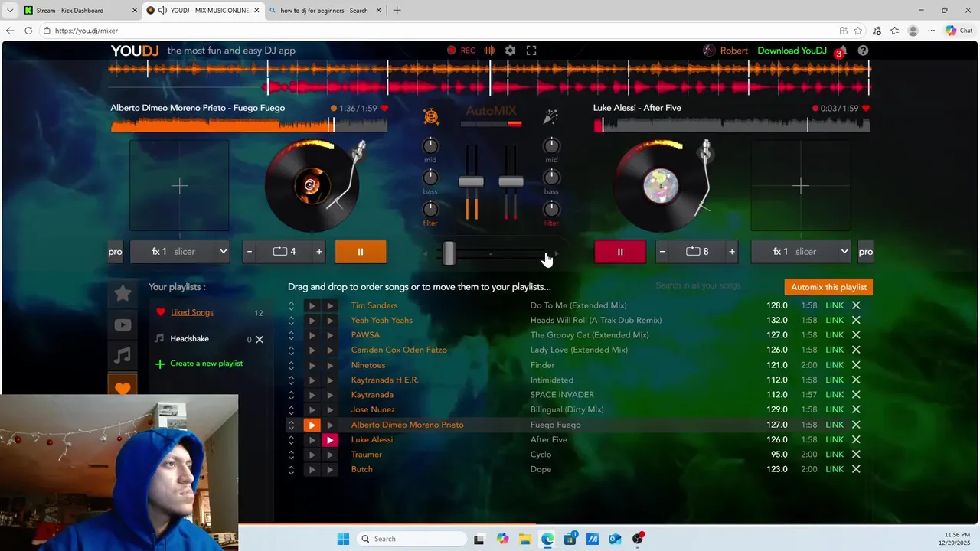980x551 pixels.
Task: Like Fuego Fuego with left deck heart
Action: point(384,109)
